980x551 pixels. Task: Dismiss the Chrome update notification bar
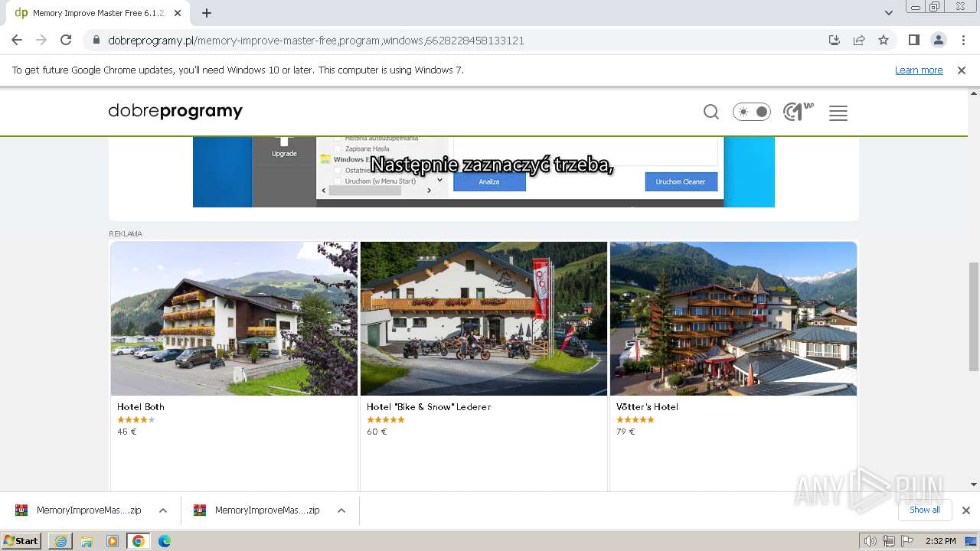[962, 70]
